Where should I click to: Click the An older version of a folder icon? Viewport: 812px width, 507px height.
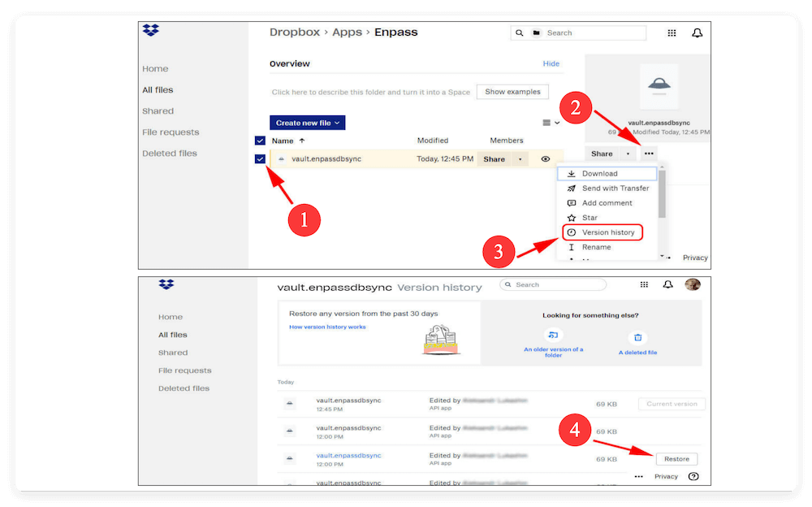pos(554,335)
